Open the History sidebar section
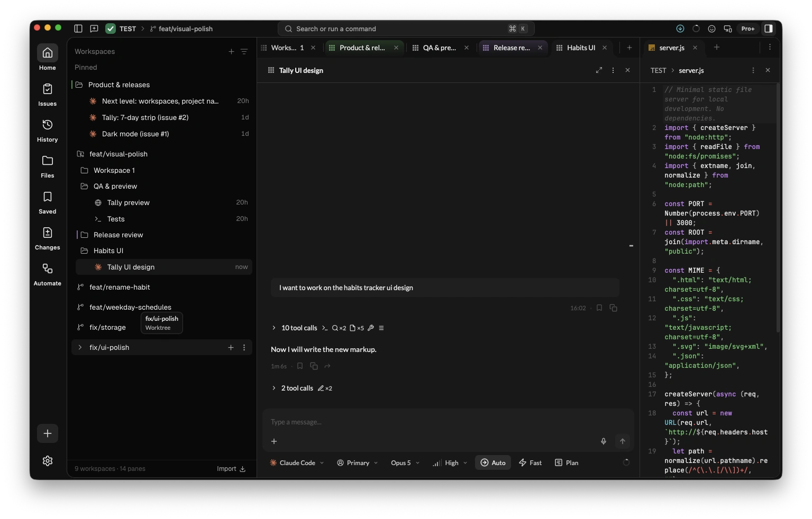This screenshot has height=519, width=812. click(47, 130)
